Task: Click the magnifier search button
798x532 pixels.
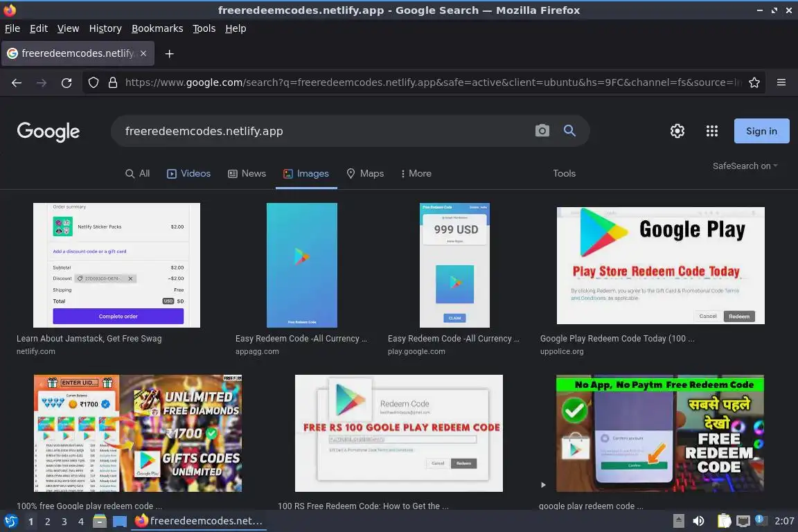Action: 569,131
